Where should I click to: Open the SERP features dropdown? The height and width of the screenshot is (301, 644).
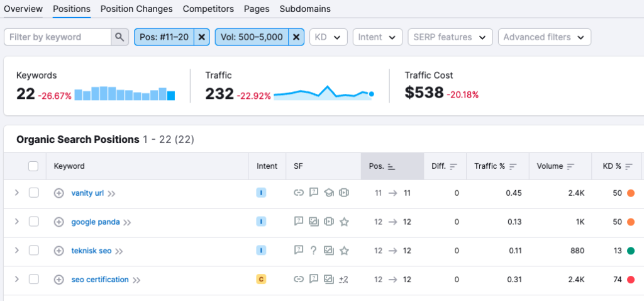click(450, 37)
